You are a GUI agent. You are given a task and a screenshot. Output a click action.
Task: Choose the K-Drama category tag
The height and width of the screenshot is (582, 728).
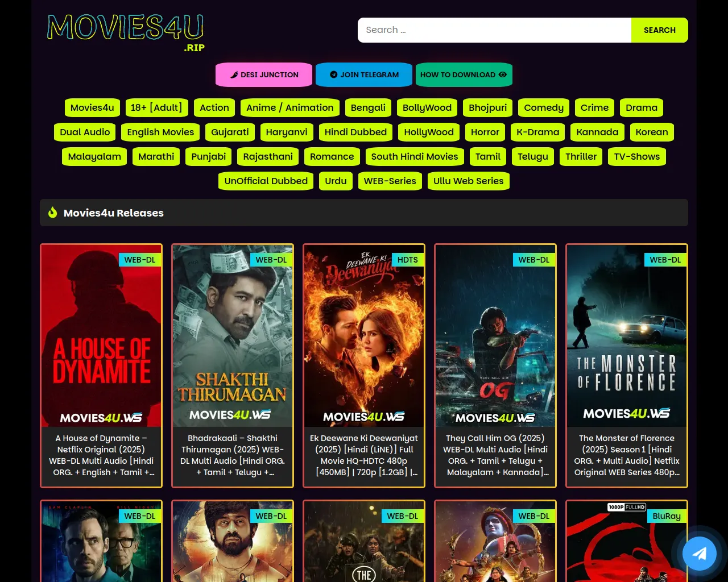pos(537,132)
